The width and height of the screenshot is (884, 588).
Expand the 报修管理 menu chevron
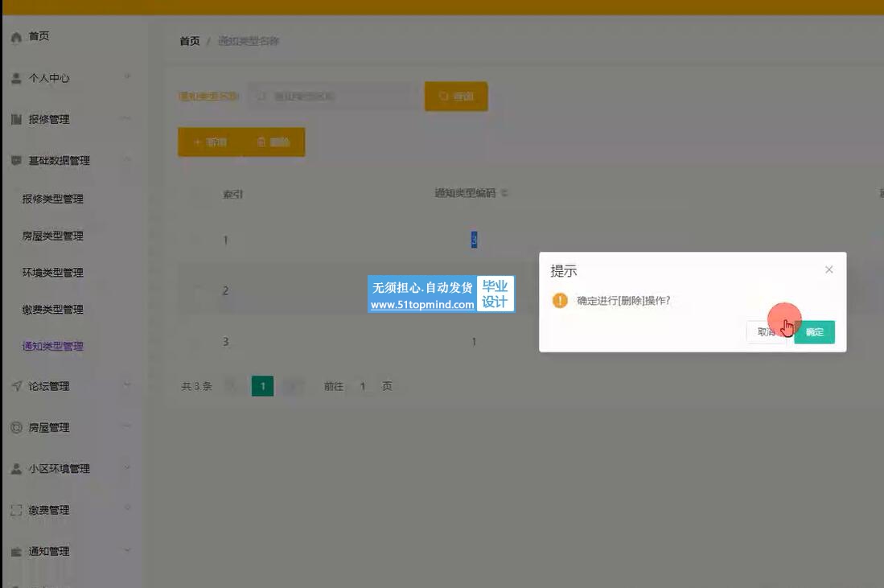126,117
